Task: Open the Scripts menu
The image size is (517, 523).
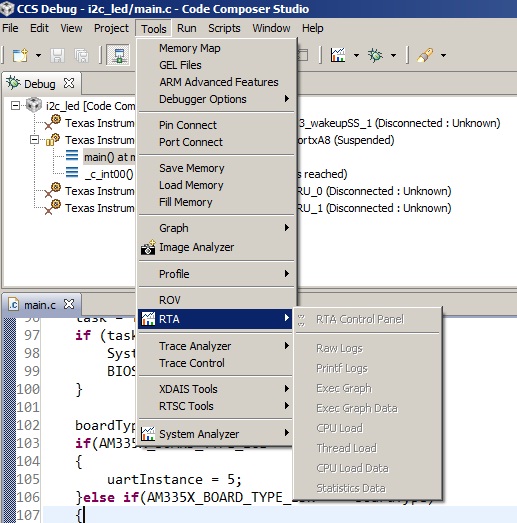Action: pos(224,28)
